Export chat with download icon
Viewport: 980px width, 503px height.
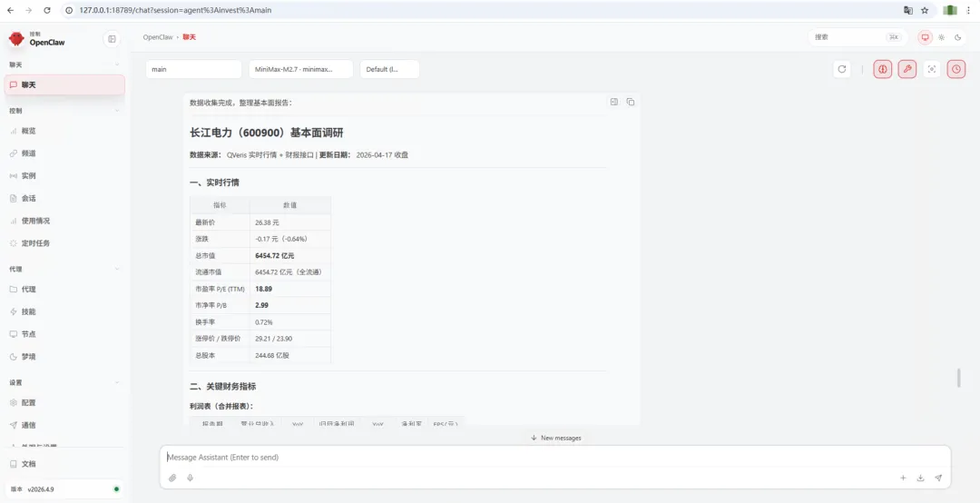[921, 478]
